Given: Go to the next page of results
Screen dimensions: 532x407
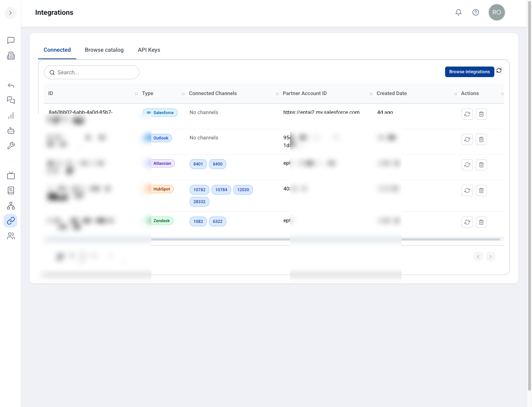Looking at the screenshot, I should tap(490, 257).
